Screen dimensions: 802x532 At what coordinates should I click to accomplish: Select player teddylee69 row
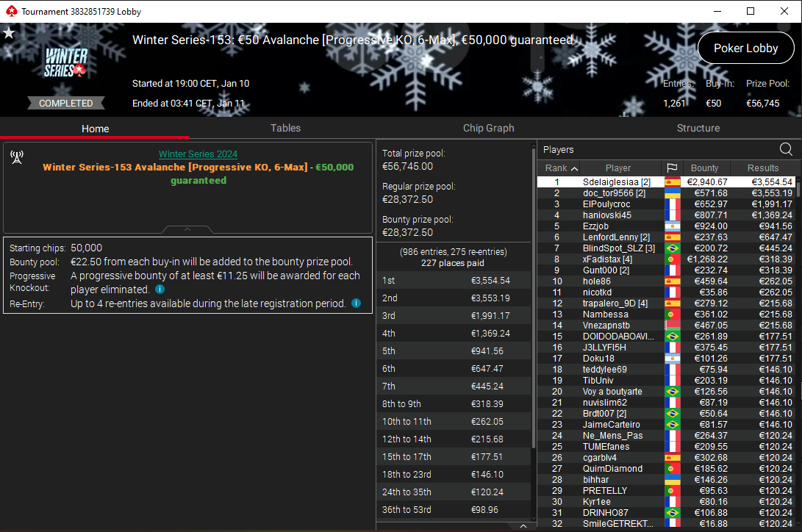coord(667,370)
